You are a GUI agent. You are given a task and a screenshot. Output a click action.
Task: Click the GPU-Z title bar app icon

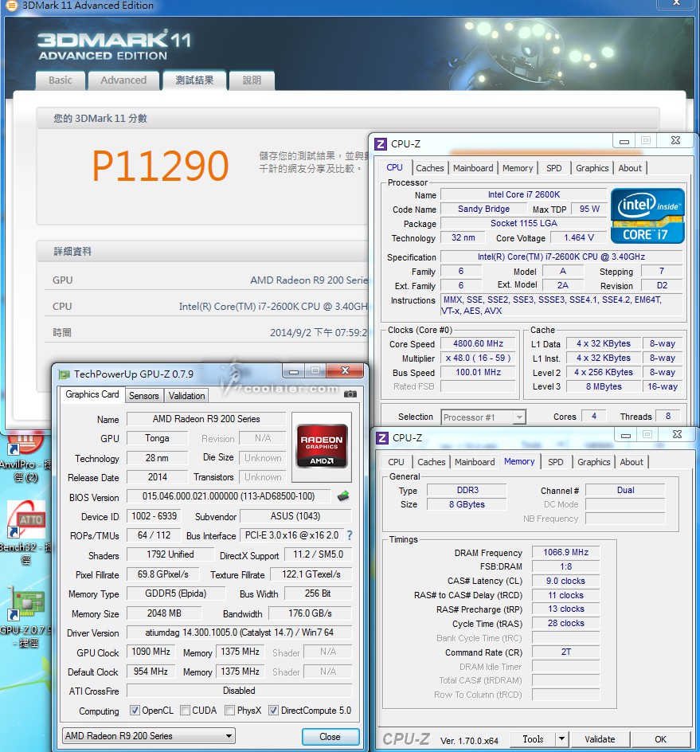[64, 374]
